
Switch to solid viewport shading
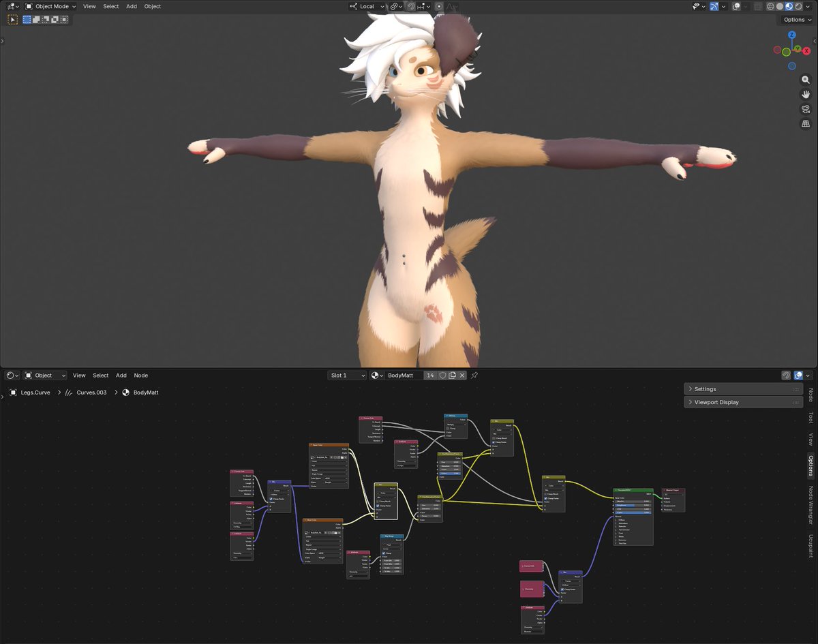pos(779,6)
